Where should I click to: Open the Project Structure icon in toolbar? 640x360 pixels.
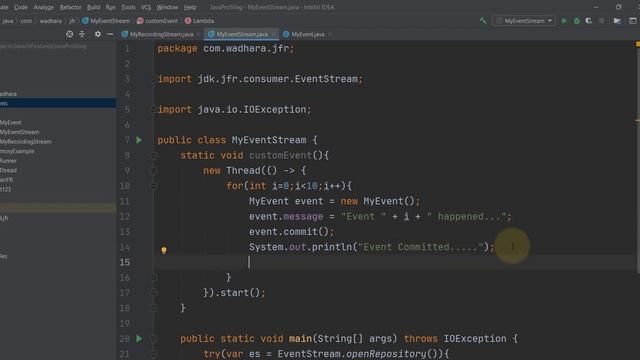(x=617, y=20)
